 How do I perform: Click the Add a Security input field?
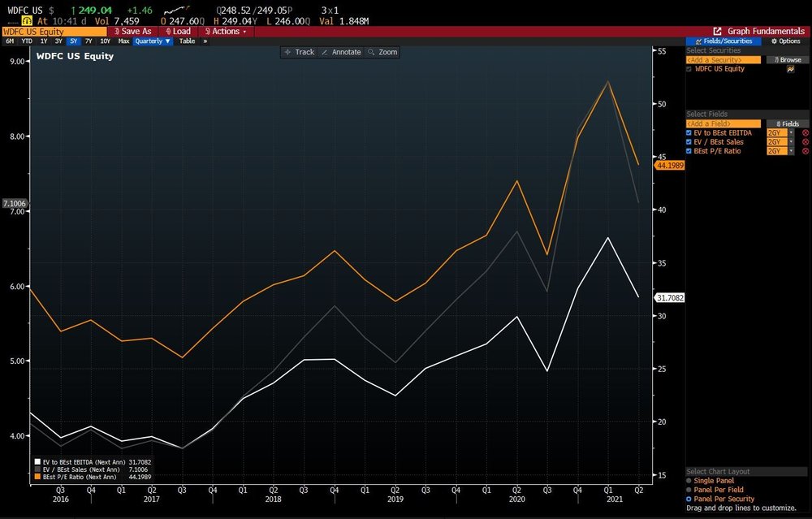tap(723, 60)
